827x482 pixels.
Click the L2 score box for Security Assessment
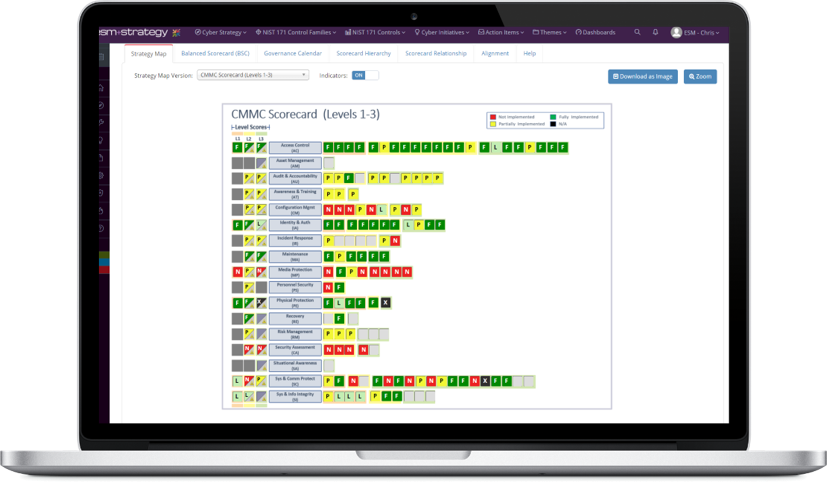tap(249, 350)
